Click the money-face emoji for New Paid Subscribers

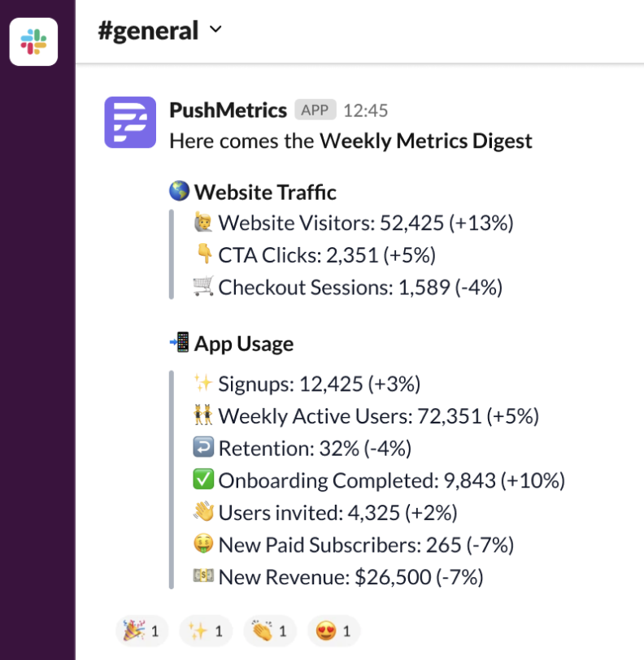[x=203, y=545]
